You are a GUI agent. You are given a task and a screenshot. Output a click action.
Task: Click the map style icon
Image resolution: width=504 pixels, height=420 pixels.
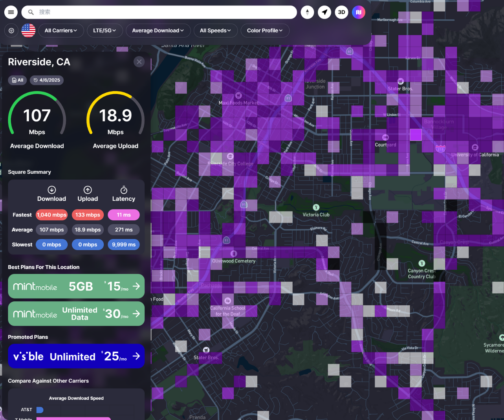[x=358, y=12]
